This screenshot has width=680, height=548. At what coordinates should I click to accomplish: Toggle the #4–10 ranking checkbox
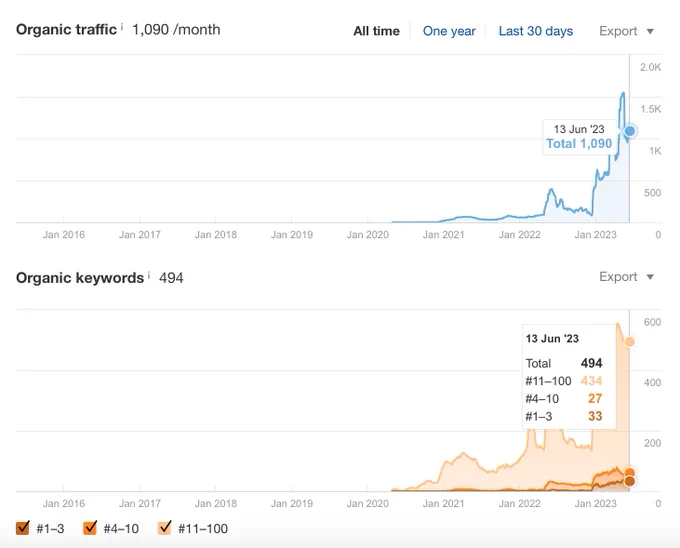[90, 528]
